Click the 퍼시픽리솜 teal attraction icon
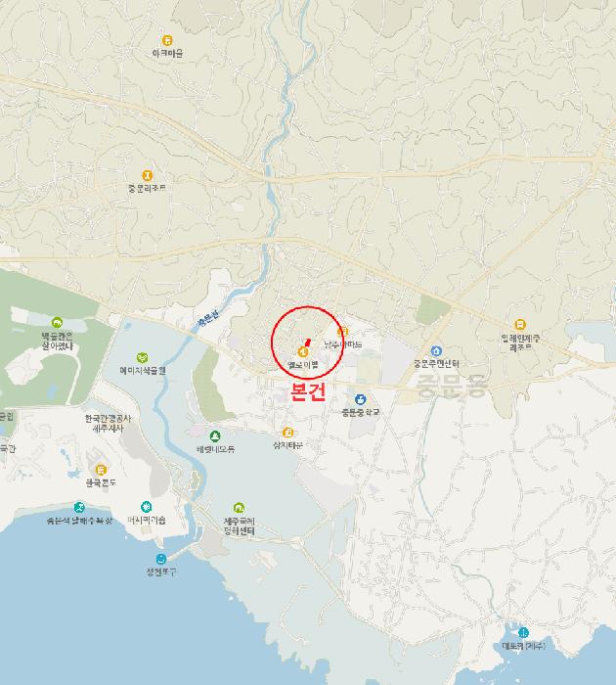The height and width of the screenshot is (685, 616). click(147, 506)
